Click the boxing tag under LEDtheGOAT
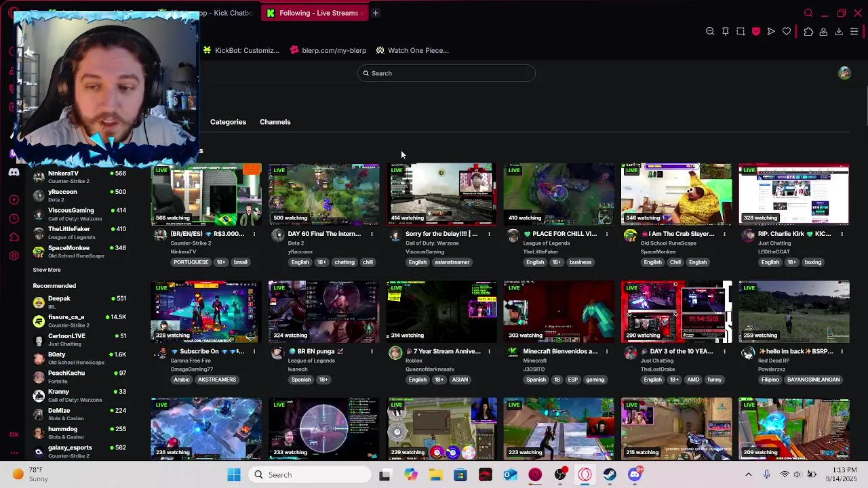 point(813,262)
